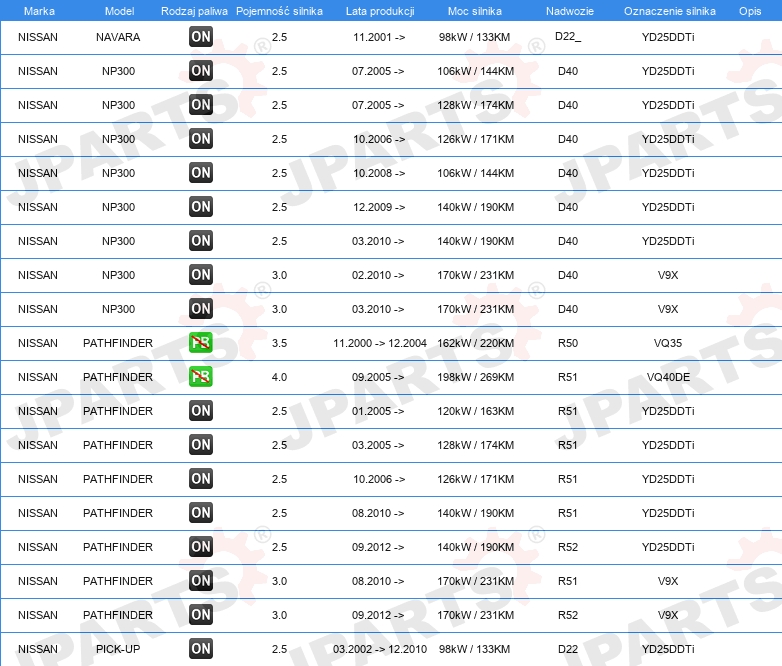This screenshot has width=782, height=666.
Task: Click the ON icon for PATHFINDER 08.2010 V9X
Action: tap(201, 581)
